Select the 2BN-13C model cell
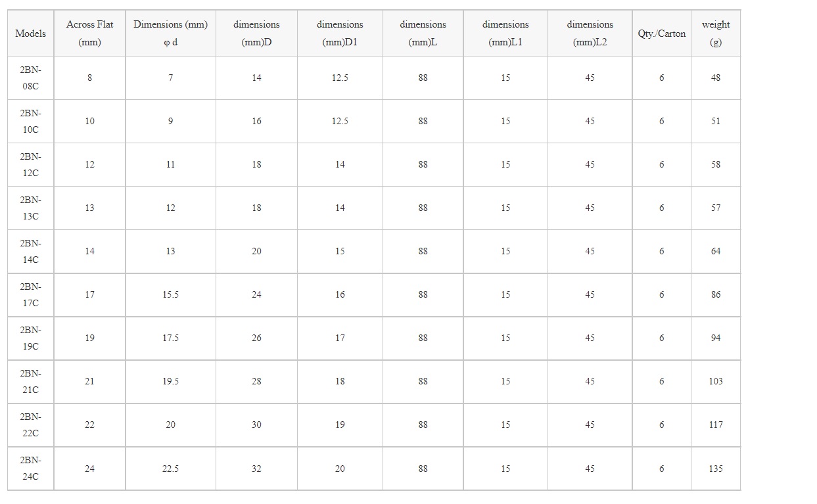Image resolution: width=817 pixels, height=504 pixels. click(31, 208)
